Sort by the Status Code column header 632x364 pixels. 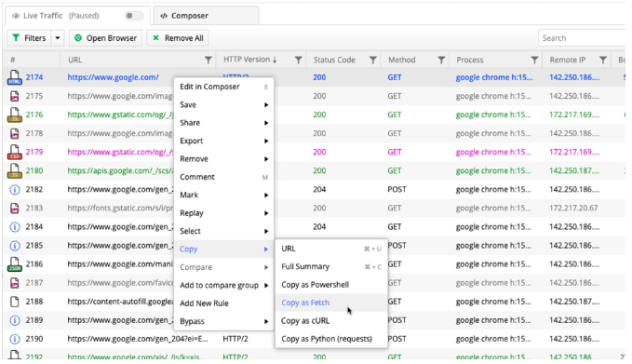334,61
